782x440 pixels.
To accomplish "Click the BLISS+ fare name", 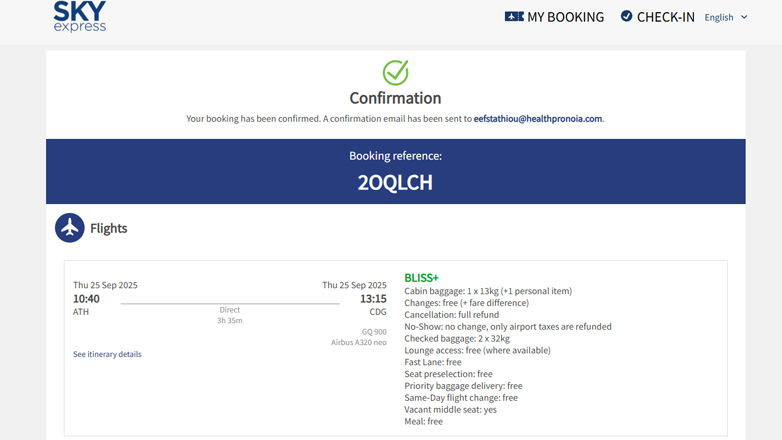I will coord(421,278).
